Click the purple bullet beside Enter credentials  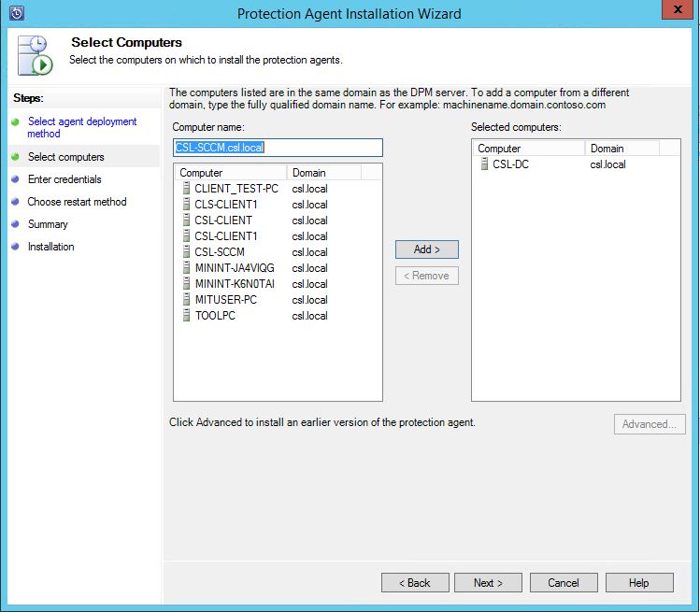[15, 179]
